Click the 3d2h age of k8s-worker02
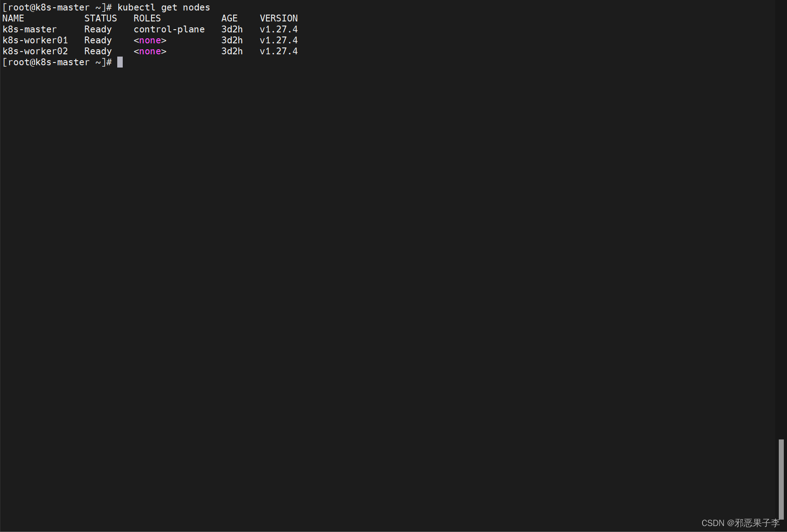This screenshot has height=532, width=787. 232,51
